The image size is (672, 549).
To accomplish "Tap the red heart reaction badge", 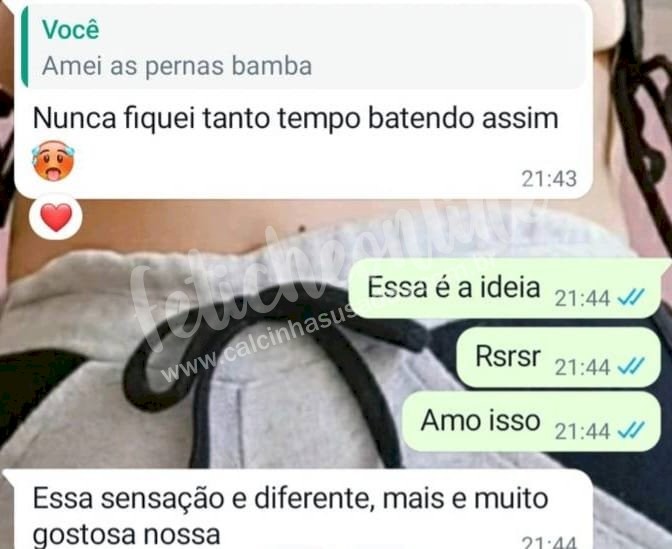I will click(56, 217).
